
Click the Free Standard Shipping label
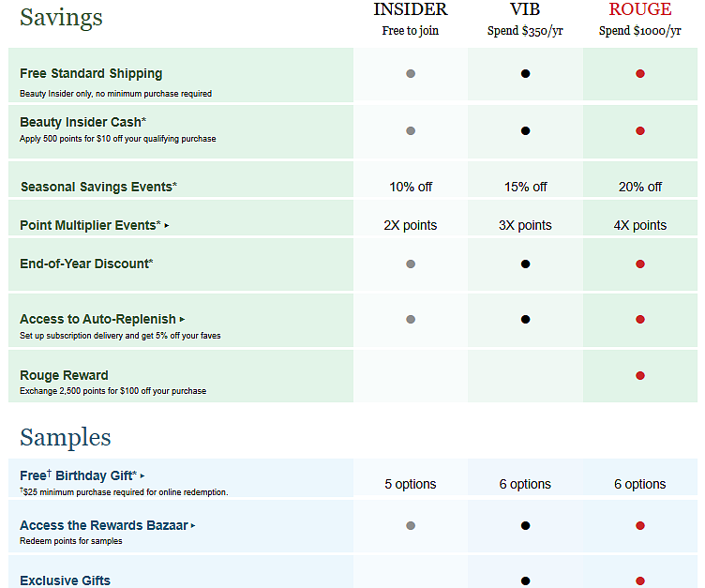pos(91,73)
